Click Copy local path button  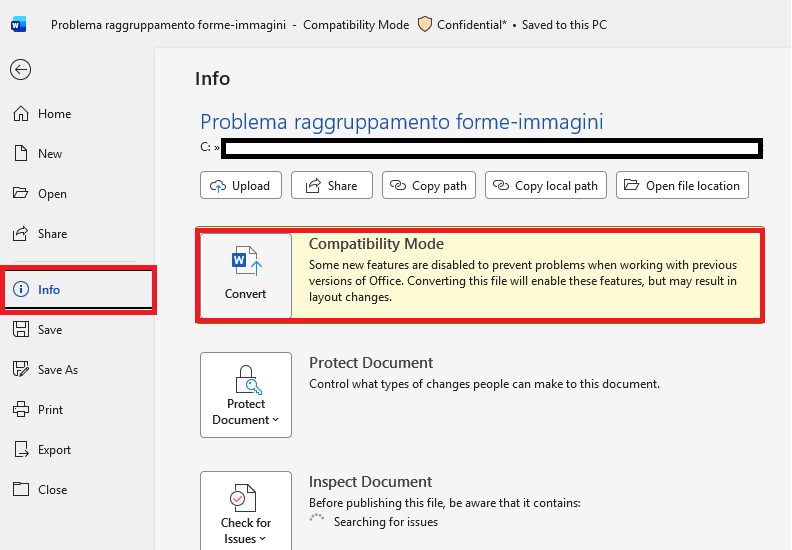[546, 185]
